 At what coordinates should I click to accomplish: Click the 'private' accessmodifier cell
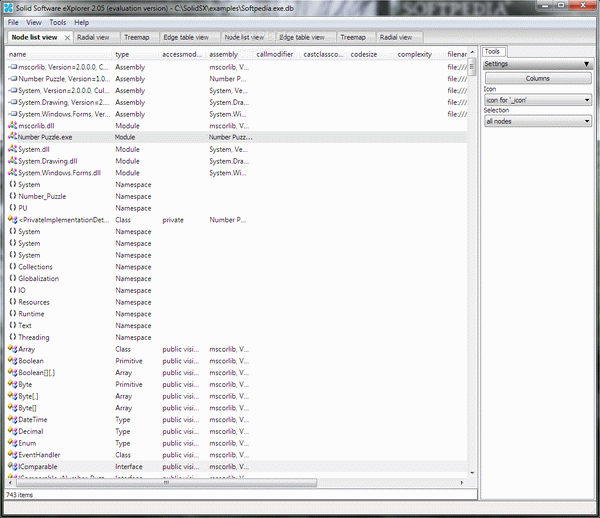173,220
